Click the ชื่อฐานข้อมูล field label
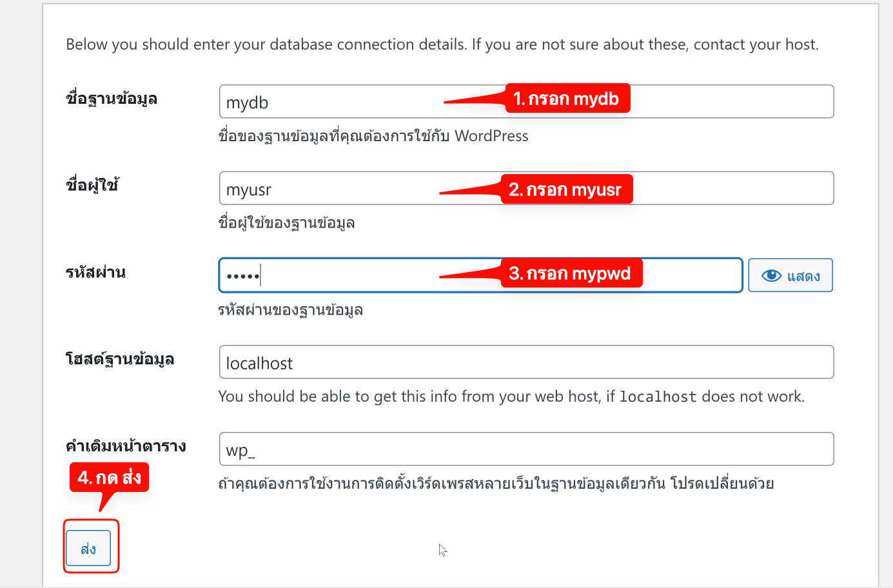 (112, 99)
